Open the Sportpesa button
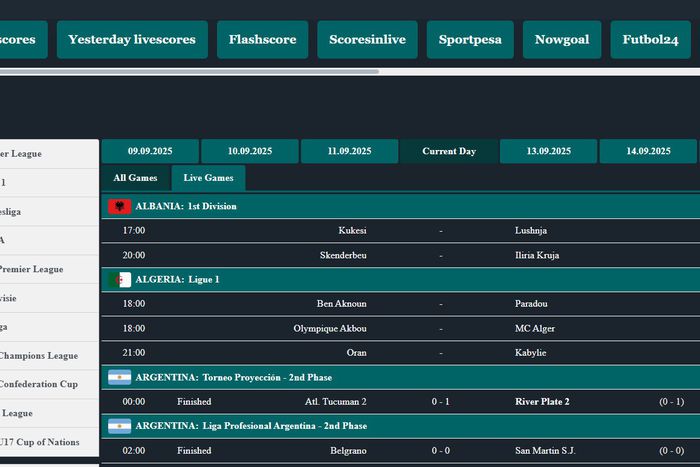700x467 pixels. pyautogui.click(x=470, y=40)
